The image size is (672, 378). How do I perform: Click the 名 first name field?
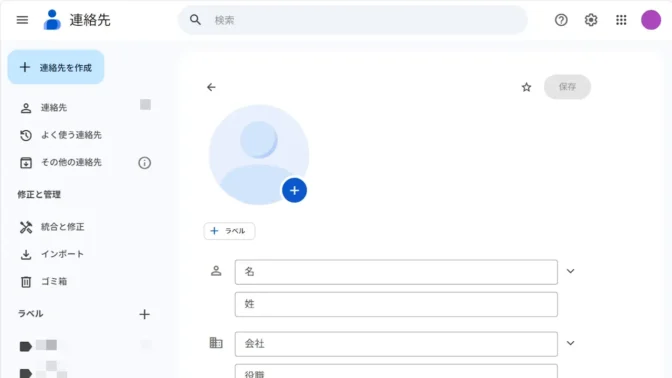pos(396,272)
